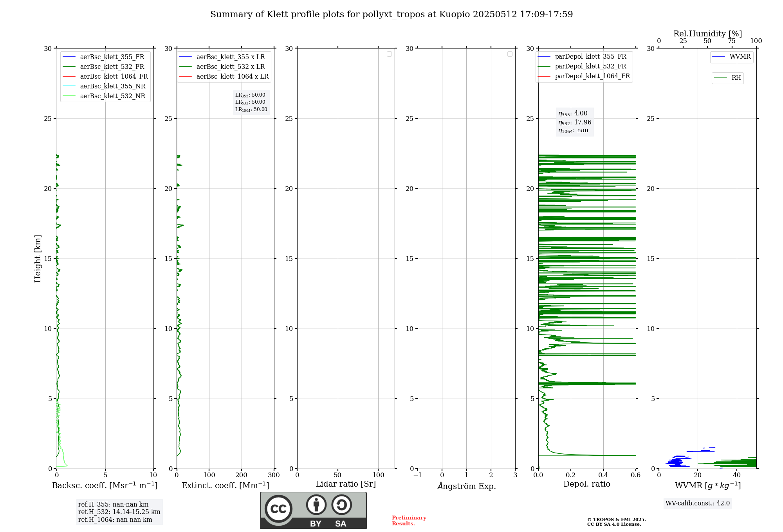Click the blue WVMR data near the ground
The height and width of the screenshot is (532, 783).
pos(677,462)
